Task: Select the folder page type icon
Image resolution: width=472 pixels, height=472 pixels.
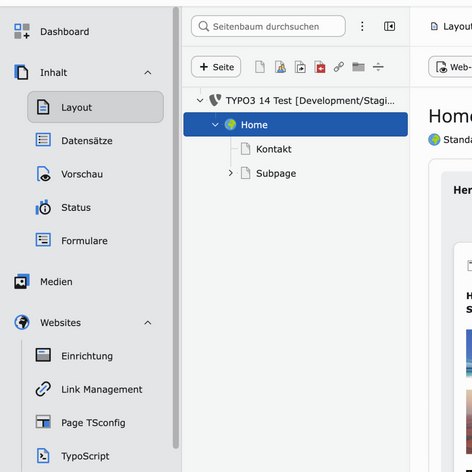Action: coord(358,67)
